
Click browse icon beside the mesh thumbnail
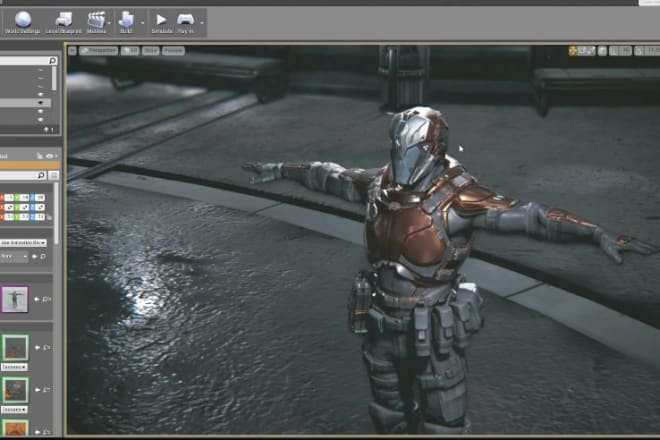(x=47, y=299)
